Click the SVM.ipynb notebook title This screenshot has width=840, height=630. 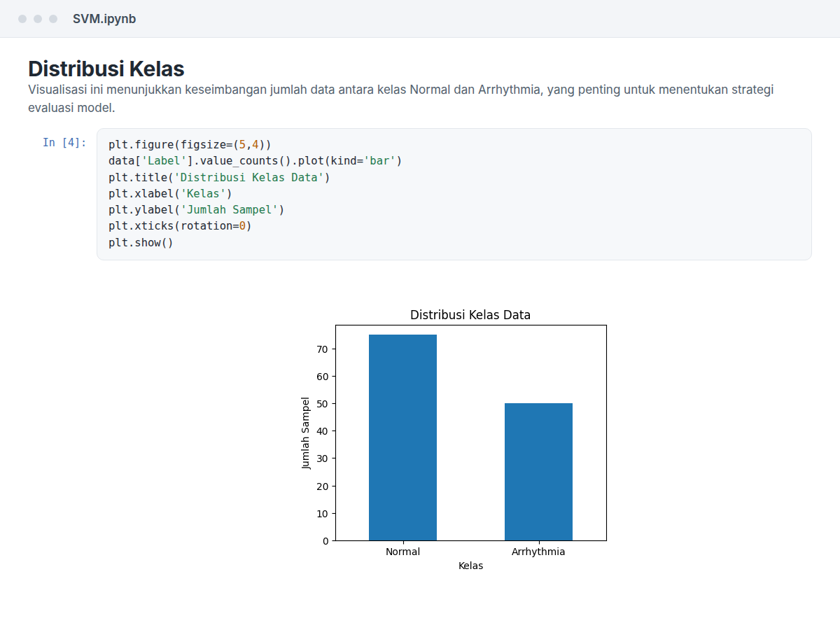(x=104, y=19)
